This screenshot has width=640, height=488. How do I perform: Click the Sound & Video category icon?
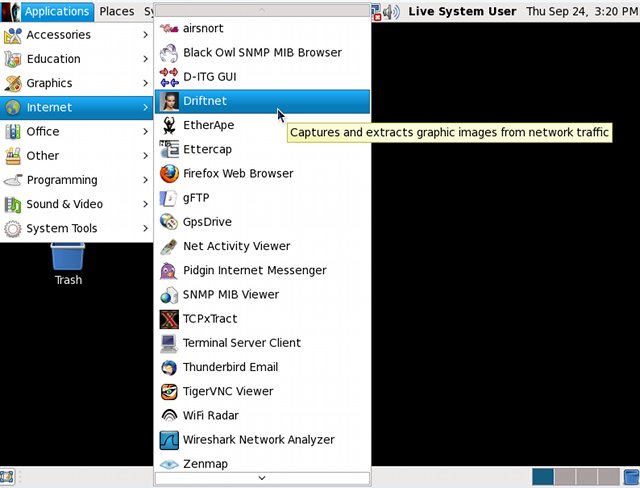13,204
